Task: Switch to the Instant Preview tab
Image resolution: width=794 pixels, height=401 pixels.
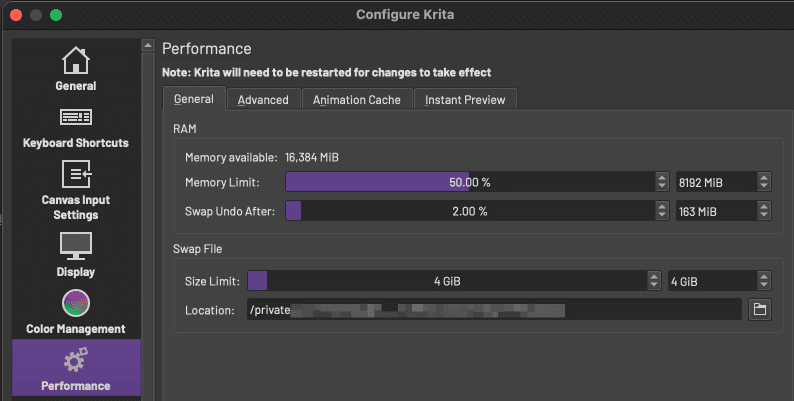Action: (x=465, y=100)
